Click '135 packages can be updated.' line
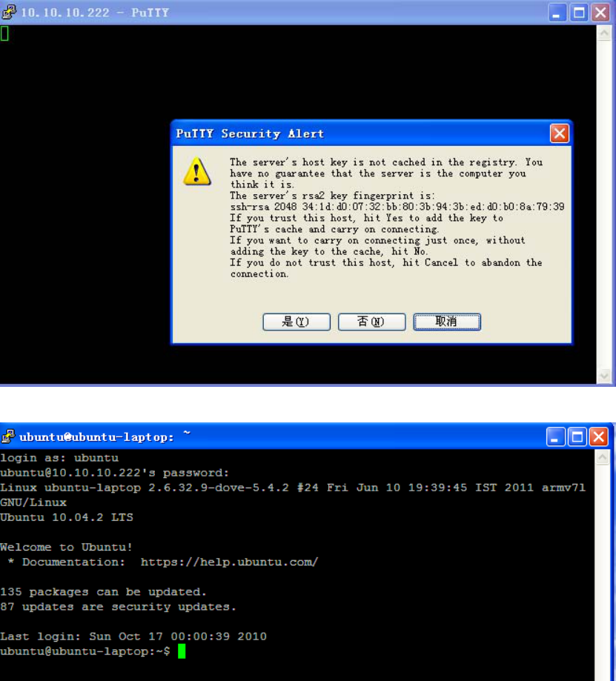616x681 pixels. [103, 592]
